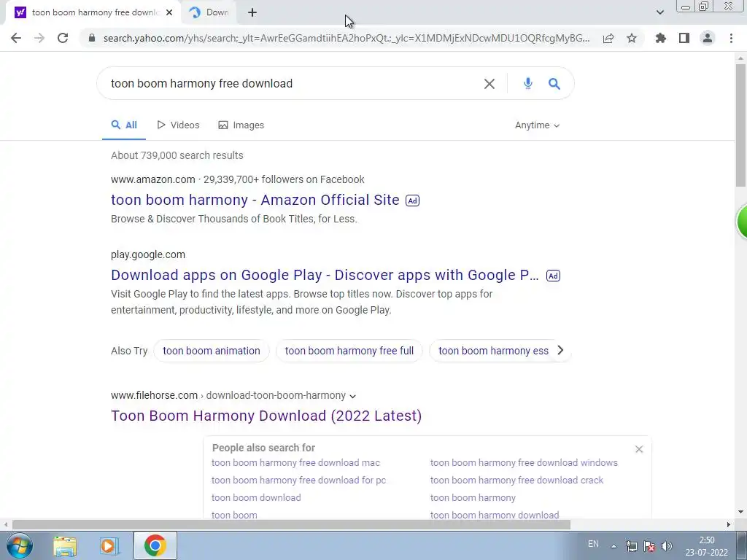The image size is (747, 560).
Task: Launch media player from taskbar
Action: pyautogui.click(x=109, y=545)
